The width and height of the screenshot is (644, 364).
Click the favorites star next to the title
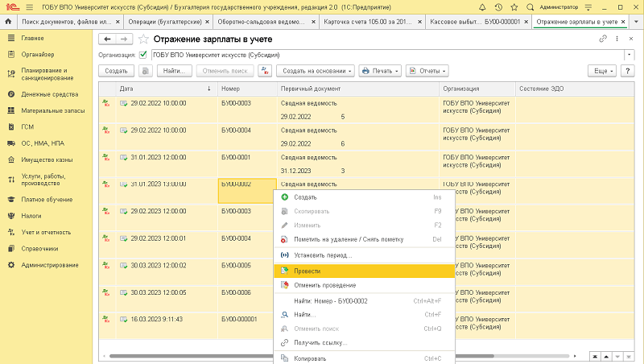click(143, 39)
